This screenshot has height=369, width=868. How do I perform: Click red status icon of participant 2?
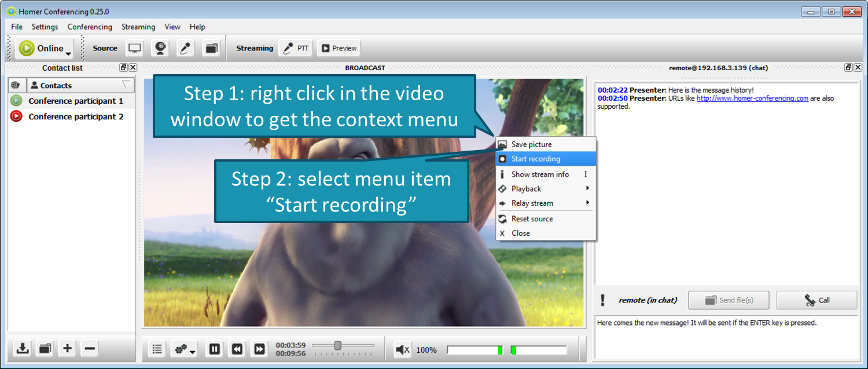(16, 116)
